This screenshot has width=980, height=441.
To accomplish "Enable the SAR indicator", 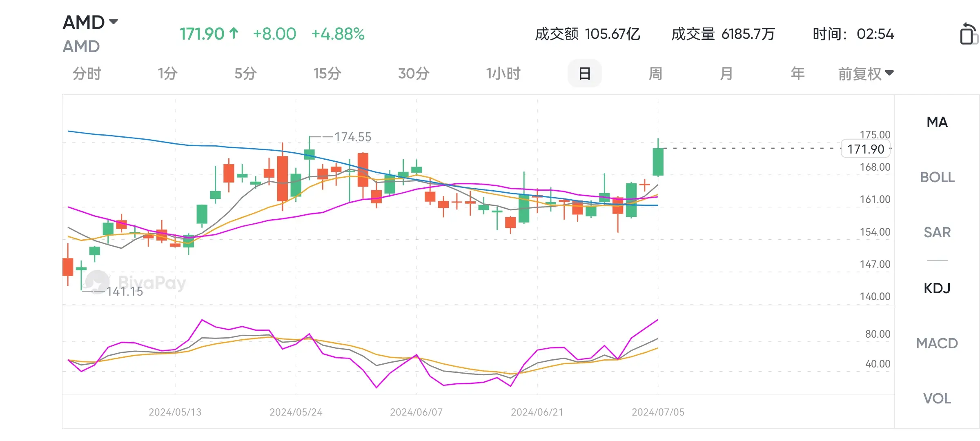I will (x=937, y=232).
